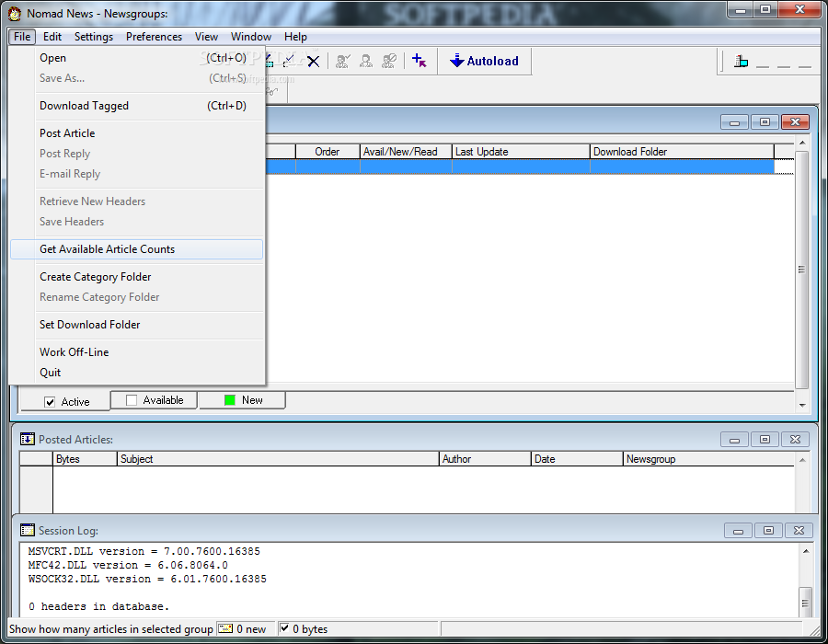Click the person-with-blocked-sign toolbar icon
The image size is (828, 644).
(389, 62)
